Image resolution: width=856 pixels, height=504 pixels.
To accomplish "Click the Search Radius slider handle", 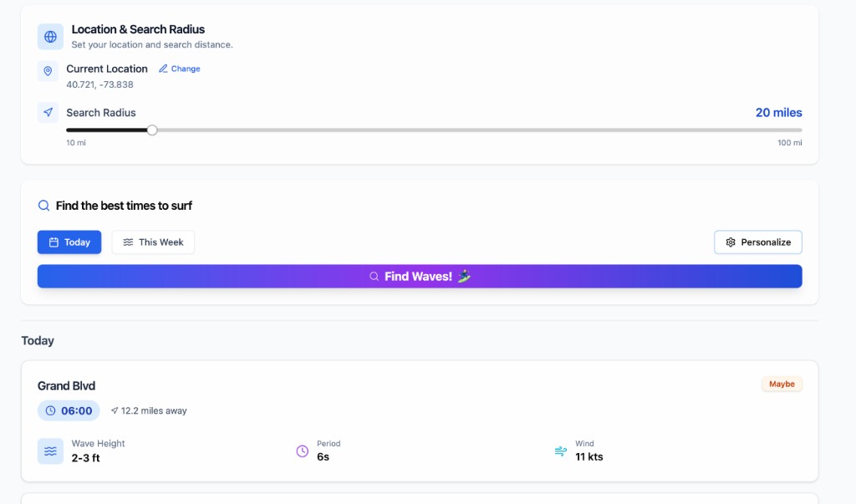I will pyautogui.click(x=151, y=130).
